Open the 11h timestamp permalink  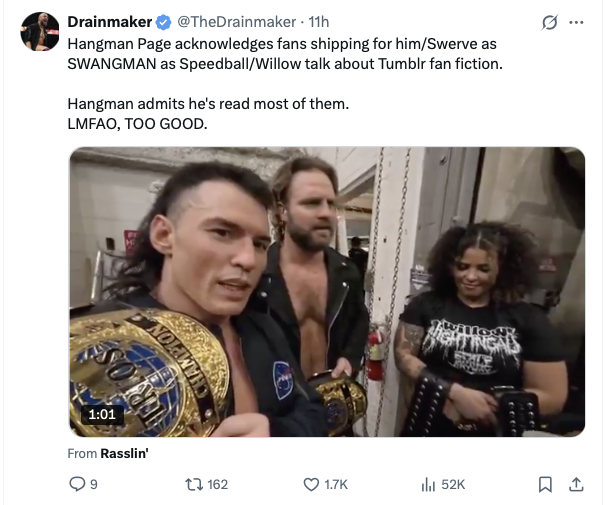click(319, 22)
